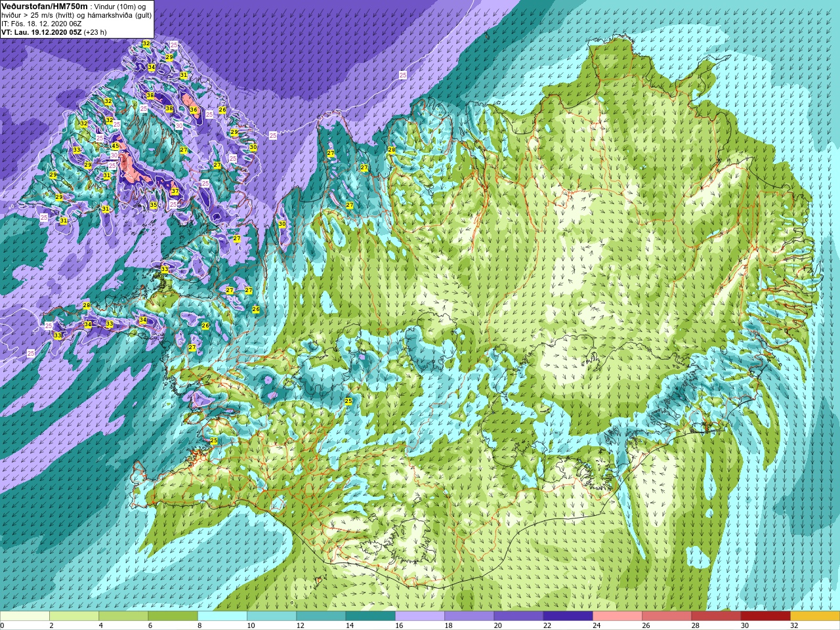
Task: Click the '(+23 h)' forecast offset text
Action: [95, 32]
